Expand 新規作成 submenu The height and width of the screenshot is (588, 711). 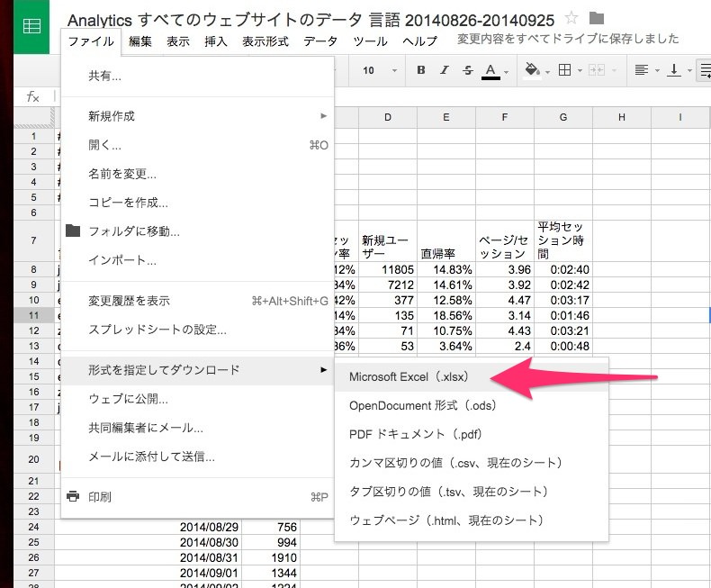pyautogui.click(x=198, y=116)
